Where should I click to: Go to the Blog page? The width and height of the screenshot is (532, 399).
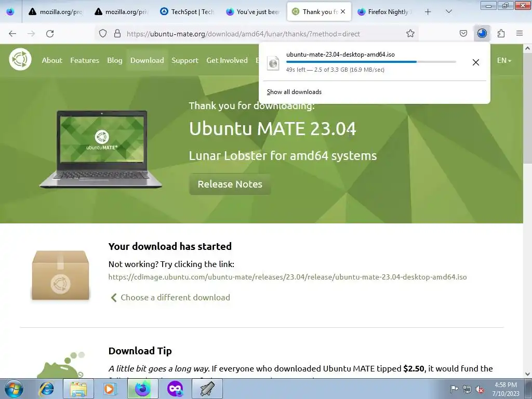click(115, 60)
